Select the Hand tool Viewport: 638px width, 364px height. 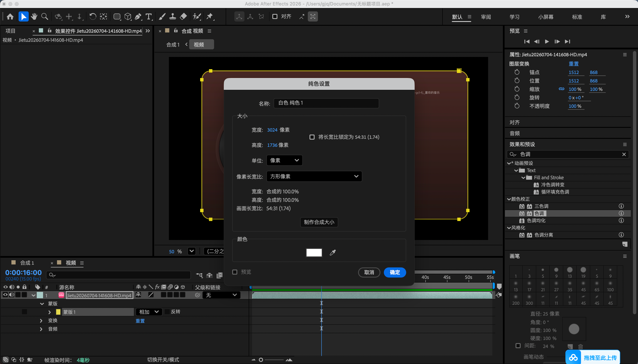click(34, 16)
